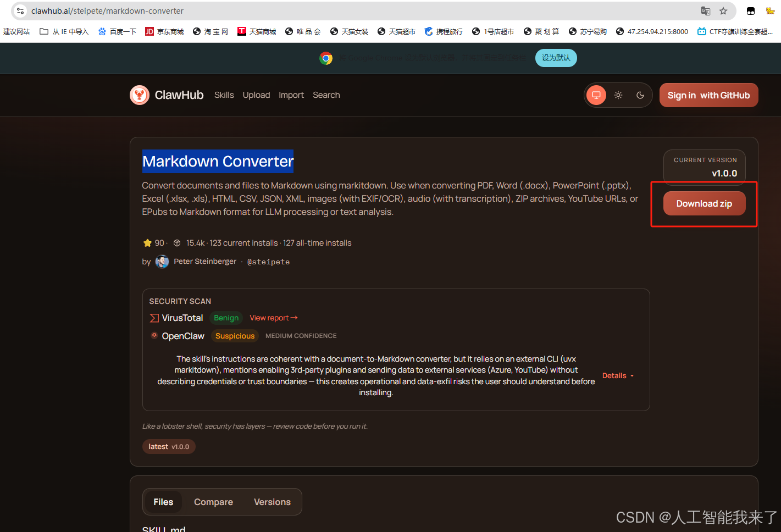The height and width of the screenshot is (532, 781).
Task: Switch to the Compare tab
Action: click(x=214, y=502)
